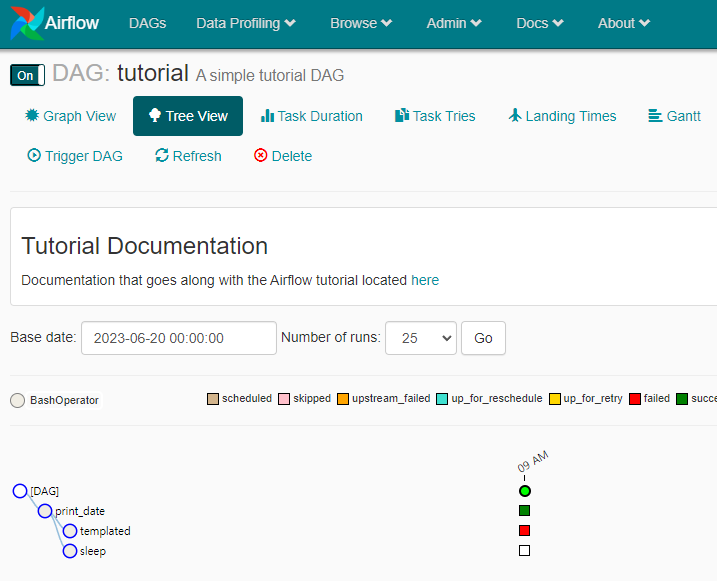The height and width of the screenshot is (581, 717).
Task: Open the Landing Times tab
Action: [562, 116]
